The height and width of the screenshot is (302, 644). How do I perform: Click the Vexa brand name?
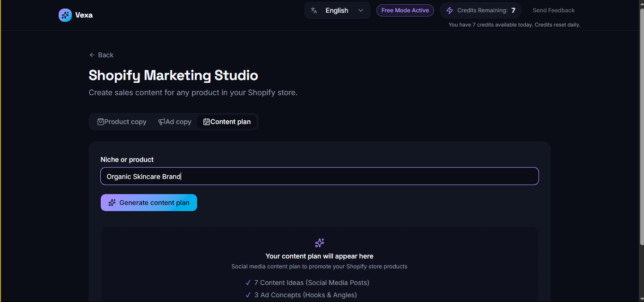tap(84, 15)
